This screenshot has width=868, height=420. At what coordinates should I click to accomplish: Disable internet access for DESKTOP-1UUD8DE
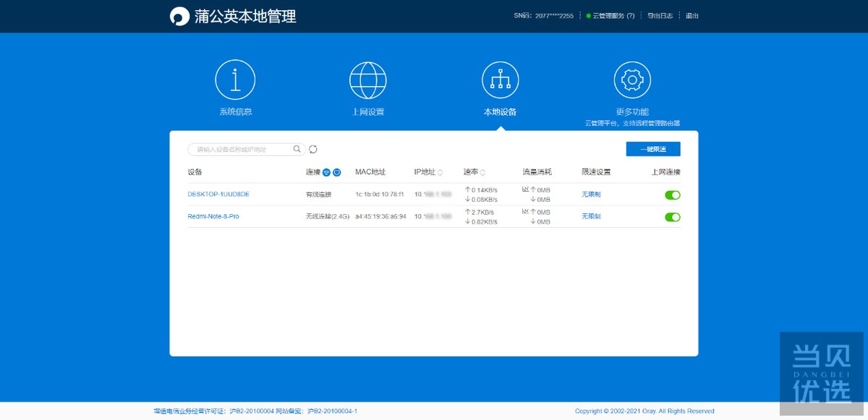coord(673,194)
